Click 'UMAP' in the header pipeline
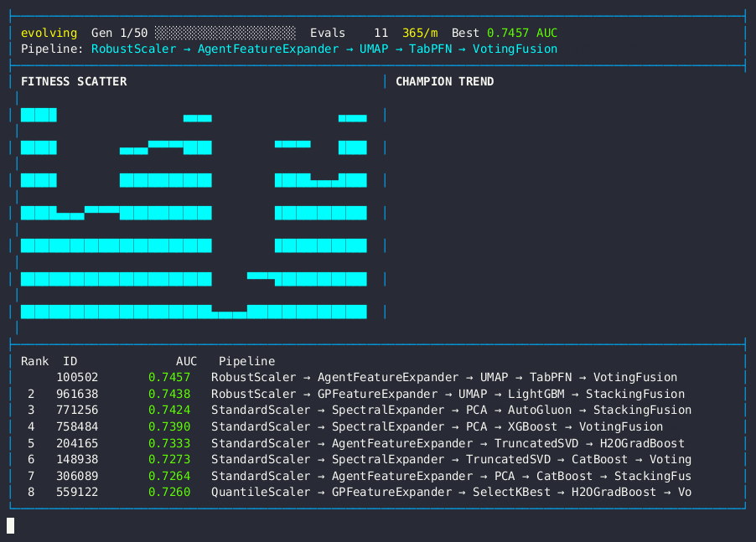This screenshot has height=542, width=756. [374, 49]
